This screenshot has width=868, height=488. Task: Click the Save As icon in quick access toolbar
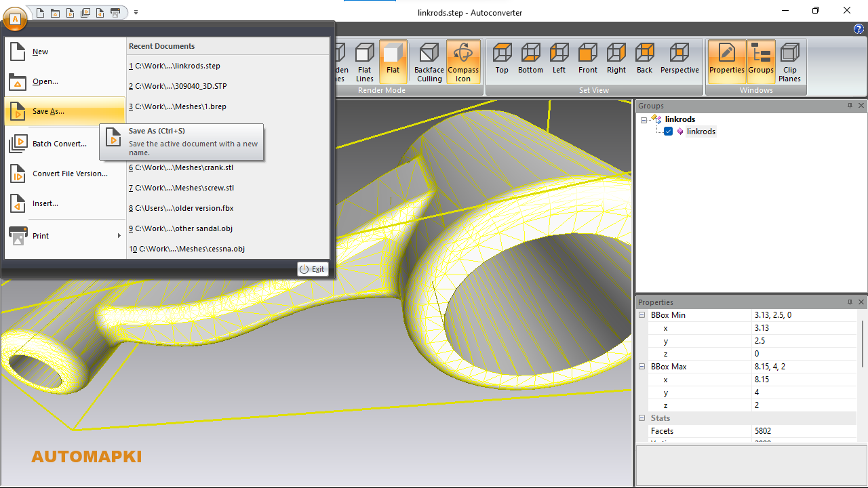point(70,12)
